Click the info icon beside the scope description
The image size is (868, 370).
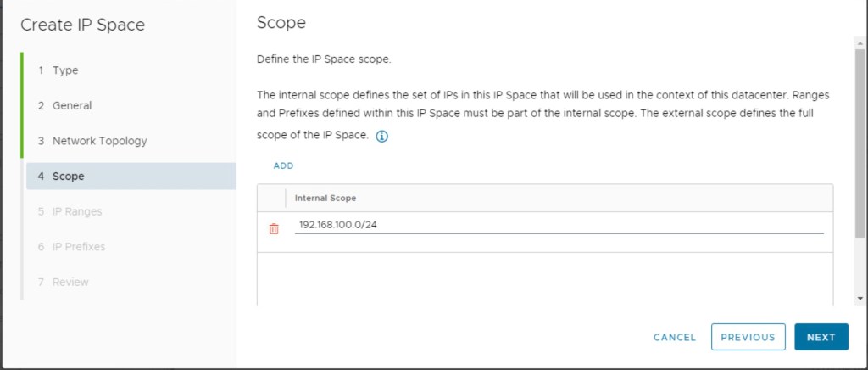(x=381, y=137)
